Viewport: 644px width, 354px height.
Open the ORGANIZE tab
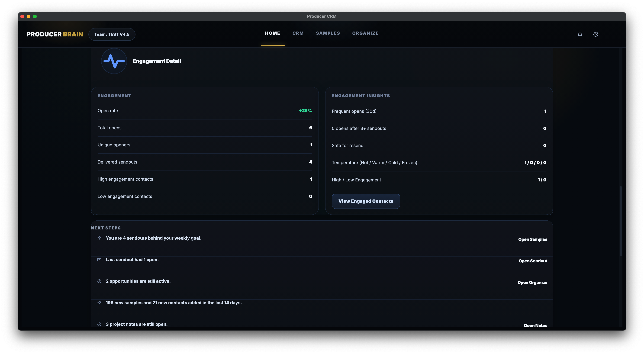(x=365, y=33)
